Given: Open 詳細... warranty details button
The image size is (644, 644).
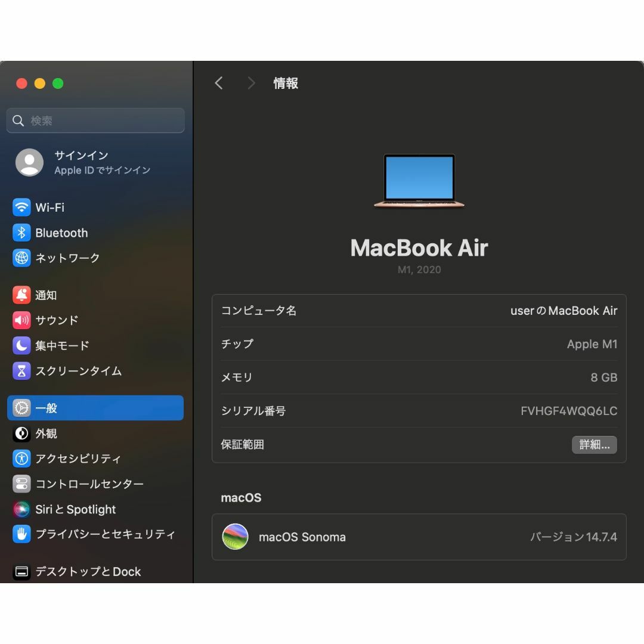Looking at the screenshot, I should tap(595, 445).
